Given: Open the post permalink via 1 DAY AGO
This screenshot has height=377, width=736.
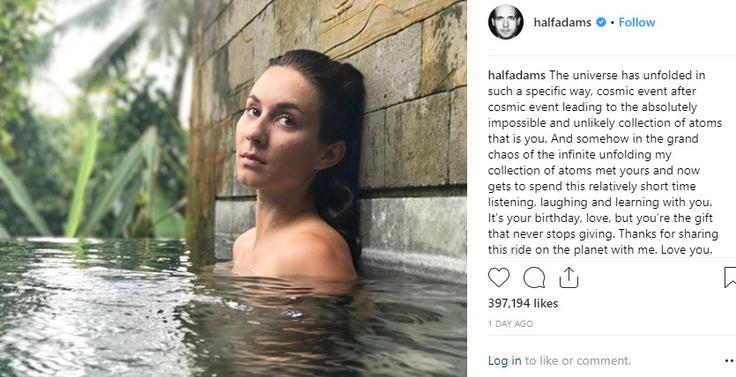Looking at the screenshot, I should pos(510,324).
